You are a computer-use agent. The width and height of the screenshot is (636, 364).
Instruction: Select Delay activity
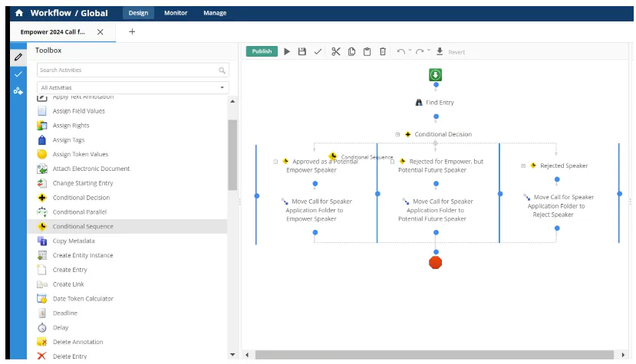click(x=127, y=327)
